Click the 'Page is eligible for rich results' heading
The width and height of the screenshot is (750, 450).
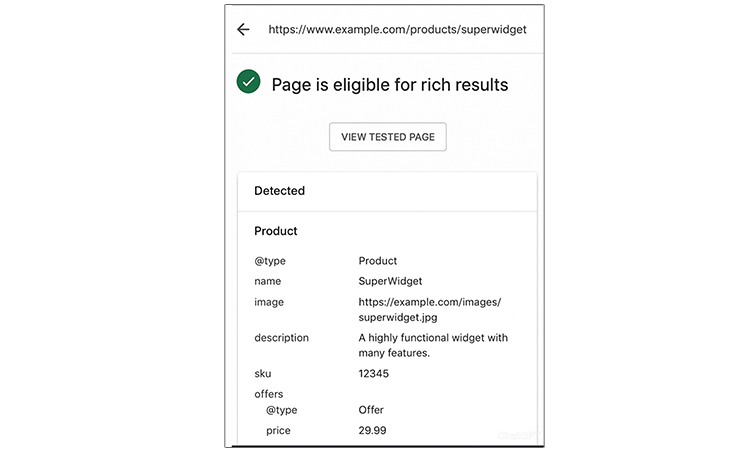coord(390,85)
